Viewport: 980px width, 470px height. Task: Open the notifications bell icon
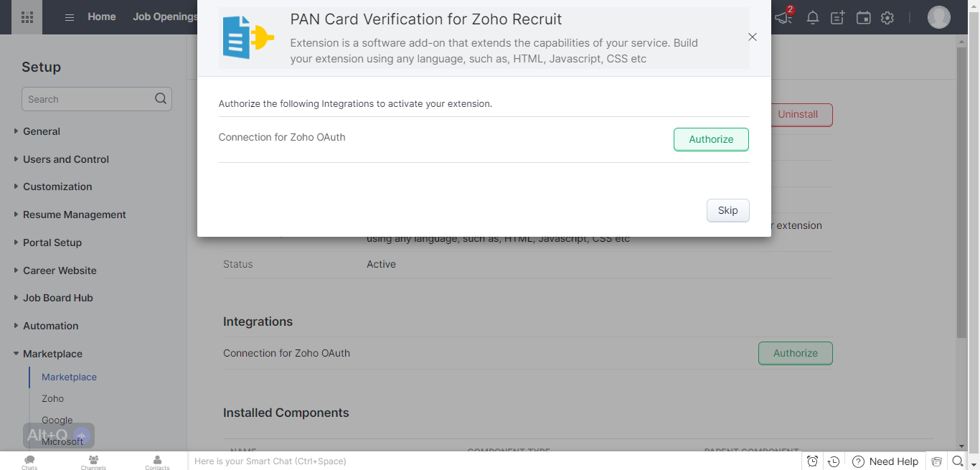click(x=813, y=18)
